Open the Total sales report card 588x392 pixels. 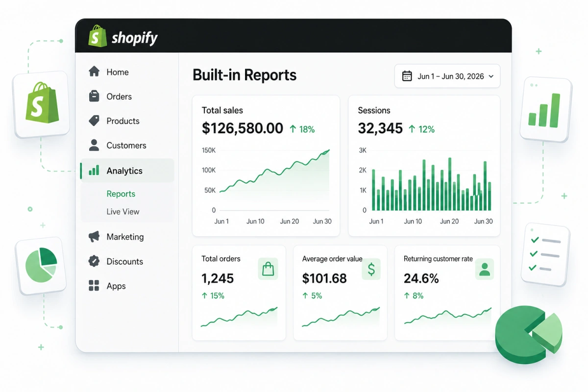(266, 166)
